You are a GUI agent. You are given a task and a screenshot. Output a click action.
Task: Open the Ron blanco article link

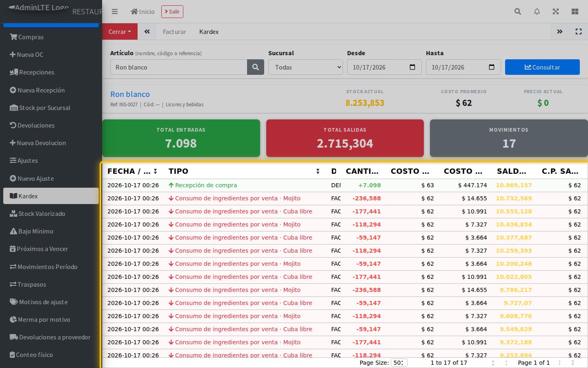coord(130,94)
